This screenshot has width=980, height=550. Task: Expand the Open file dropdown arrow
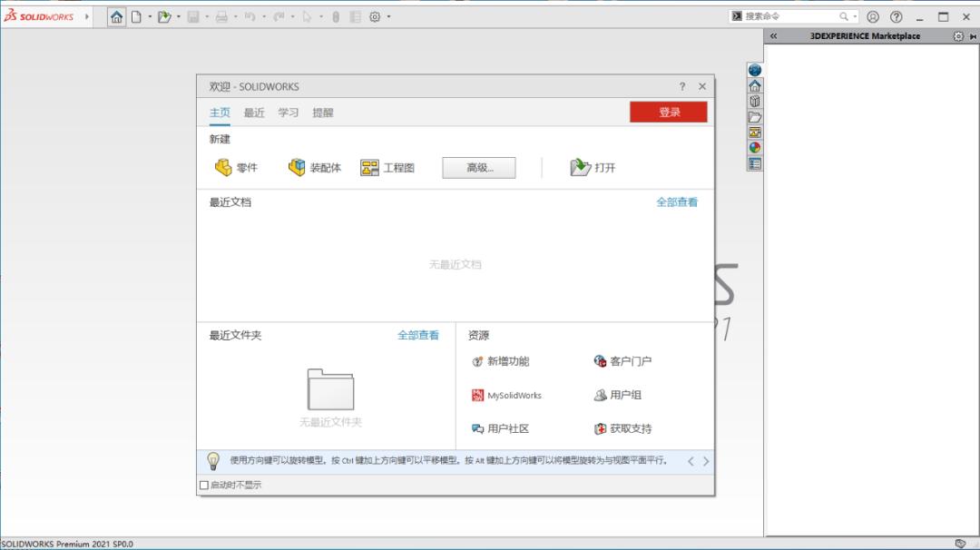(x=179, y=16)
